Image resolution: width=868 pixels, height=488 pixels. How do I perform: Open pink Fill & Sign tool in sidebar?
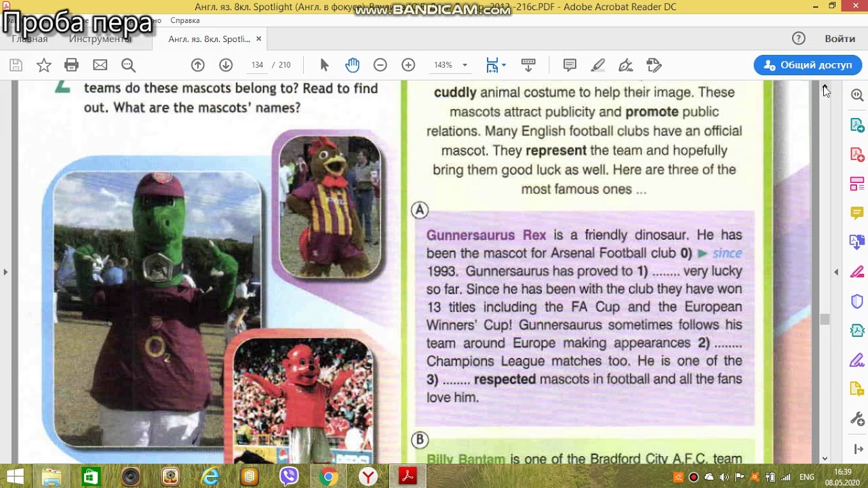tap(857, 272)
